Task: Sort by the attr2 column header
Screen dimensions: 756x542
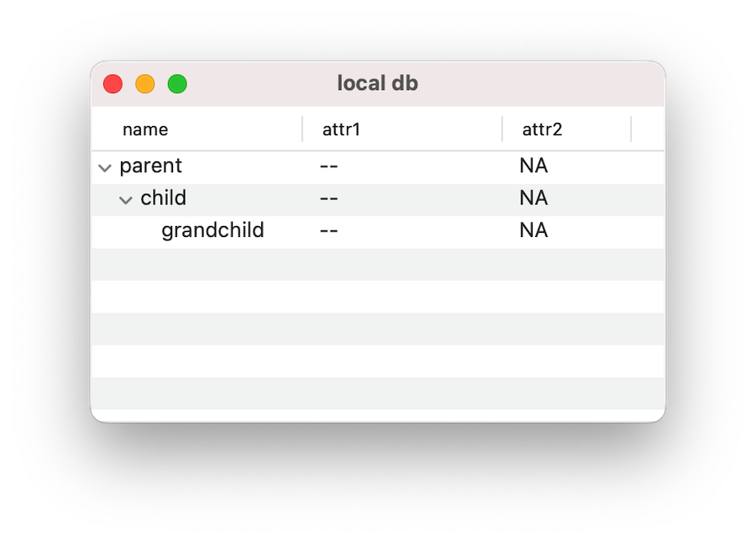Action: [x=542, y=129]
